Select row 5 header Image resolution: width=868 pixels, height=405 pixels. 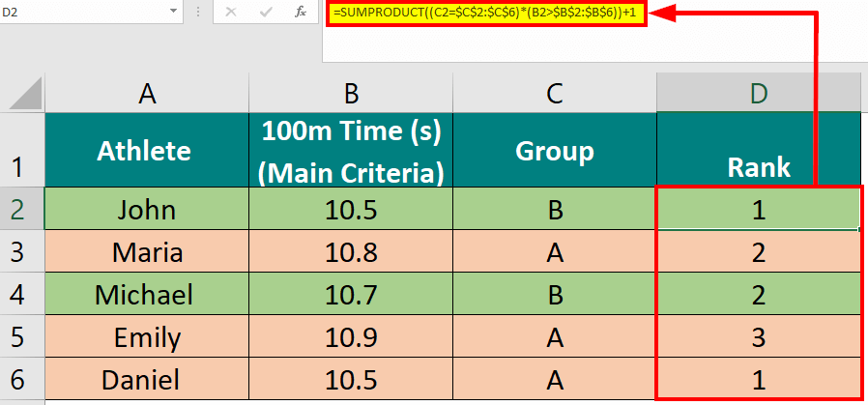[22, 336]
